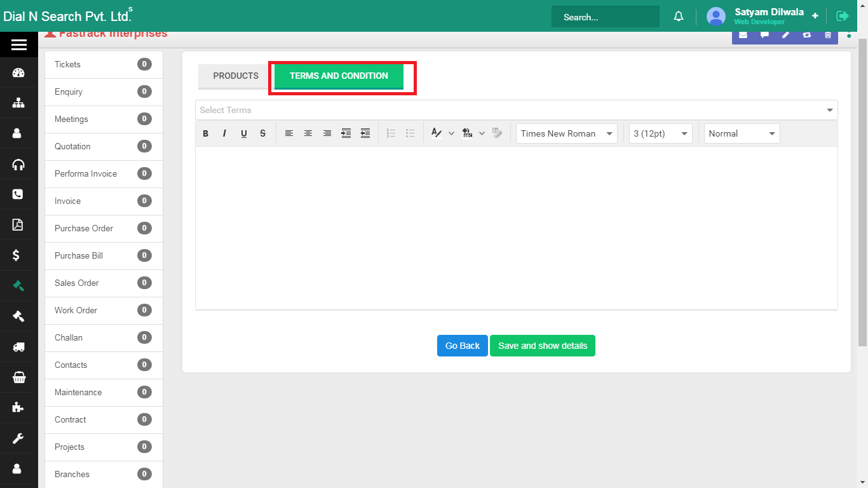Image resolution: width=868 pixels, height=488 pixels.
Task: Click the trash delete icon
Action: [827, 35]
